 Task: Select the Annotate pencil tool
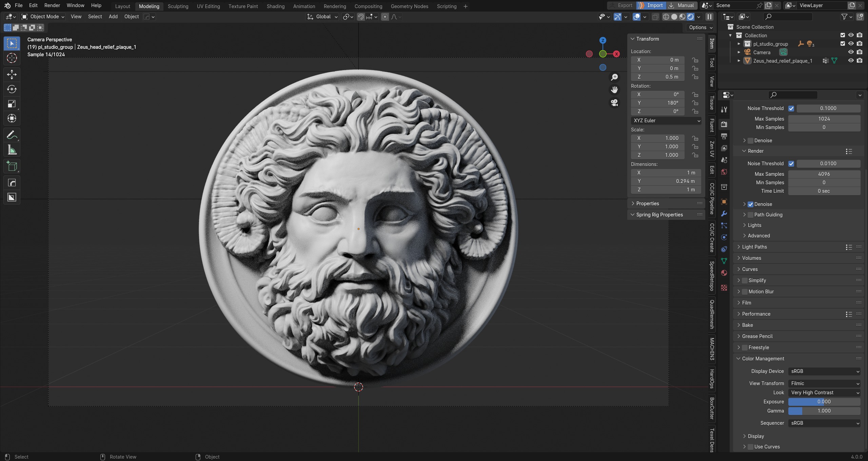point(12,135)
